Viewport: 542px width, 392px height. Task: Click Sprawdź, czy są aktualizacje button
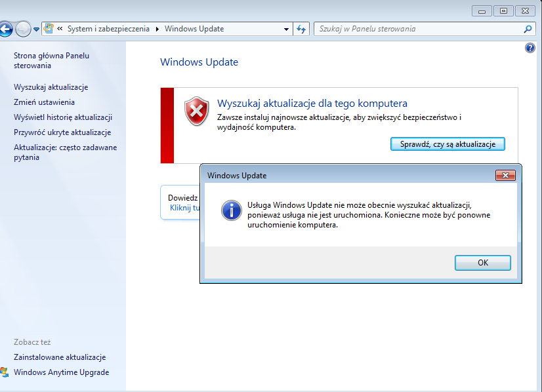(448, 144)
